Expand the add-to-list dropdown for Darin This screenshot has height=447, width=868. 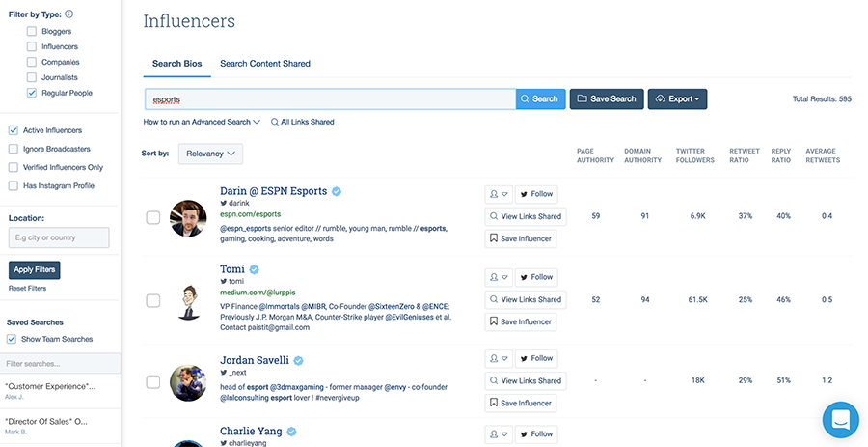pyautogui.click(x=498, y=194)
